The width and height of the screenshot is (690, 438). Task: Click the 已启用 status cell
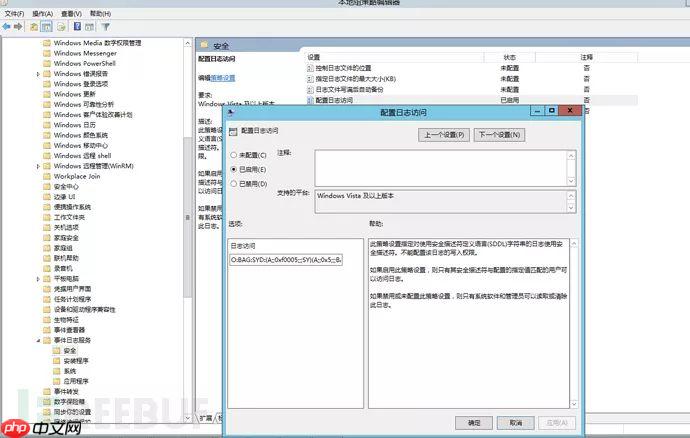click(510, 100)
